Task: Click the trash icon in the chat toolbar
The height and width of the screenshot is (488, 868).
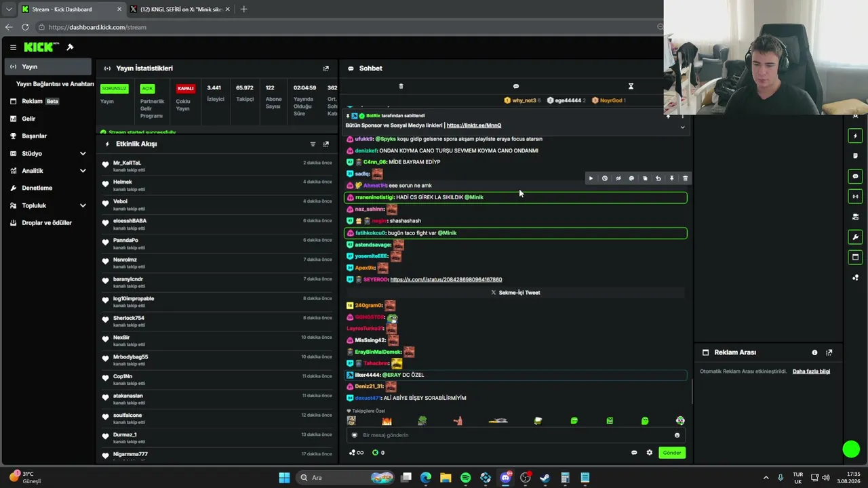Action: (401, 86)
